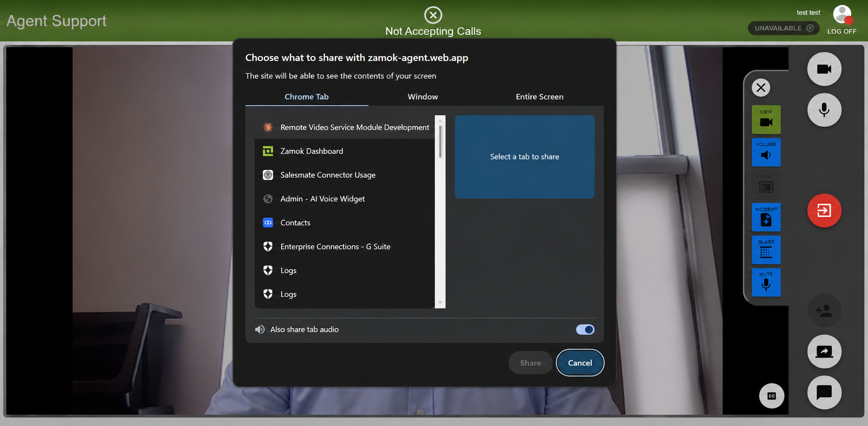
Task: Click the tab list scroll down arrow
Action: [x=440, y=303]
